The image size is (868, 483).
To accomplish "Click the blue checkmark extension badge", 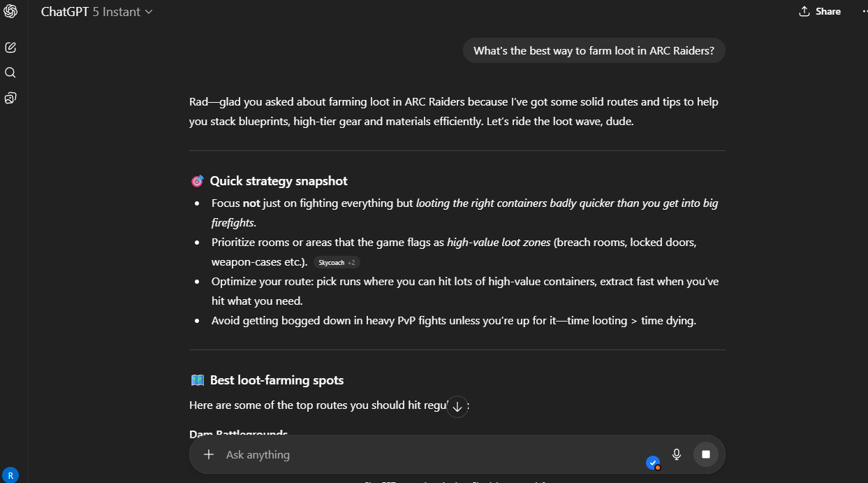I will (x=653, y=463).
